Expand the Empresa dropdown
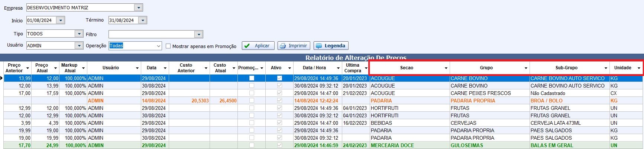 tap(138, 8)
